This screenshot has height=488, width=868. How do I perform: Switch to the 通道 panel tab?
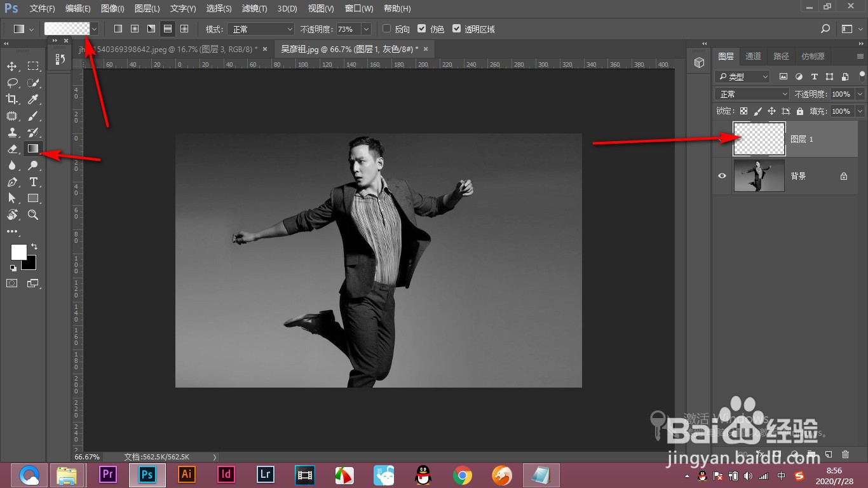pyautogui.click(x=753, y=57)
